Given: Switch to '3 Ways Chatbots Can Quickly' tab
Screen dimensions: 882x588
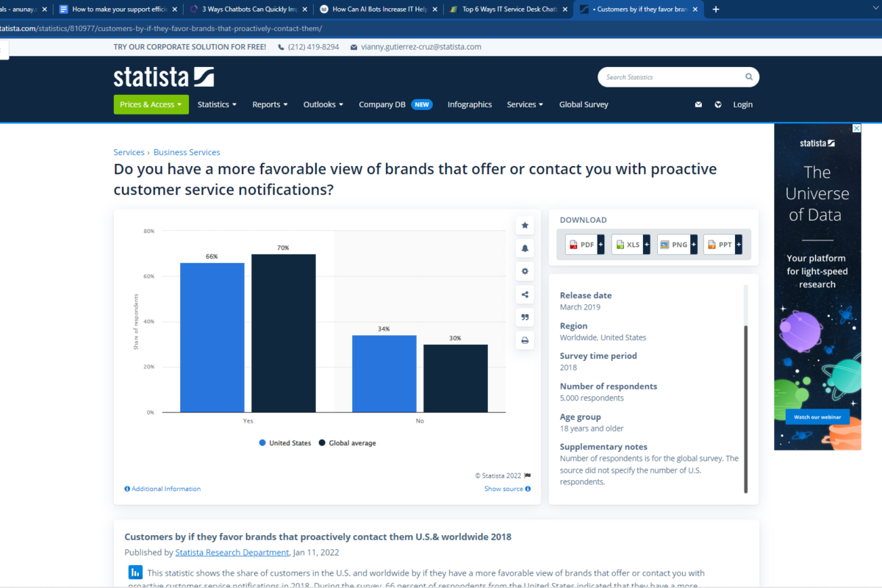Looking at the screenshot, I should (x=248, y=10).
